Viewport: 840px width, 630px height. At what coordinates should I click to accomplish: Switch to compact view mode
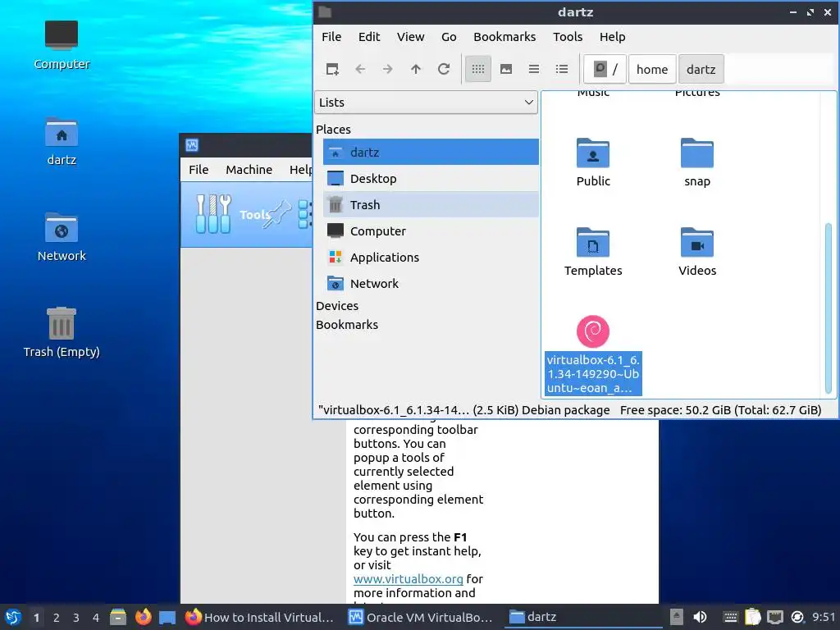click(x=533, y=69)
